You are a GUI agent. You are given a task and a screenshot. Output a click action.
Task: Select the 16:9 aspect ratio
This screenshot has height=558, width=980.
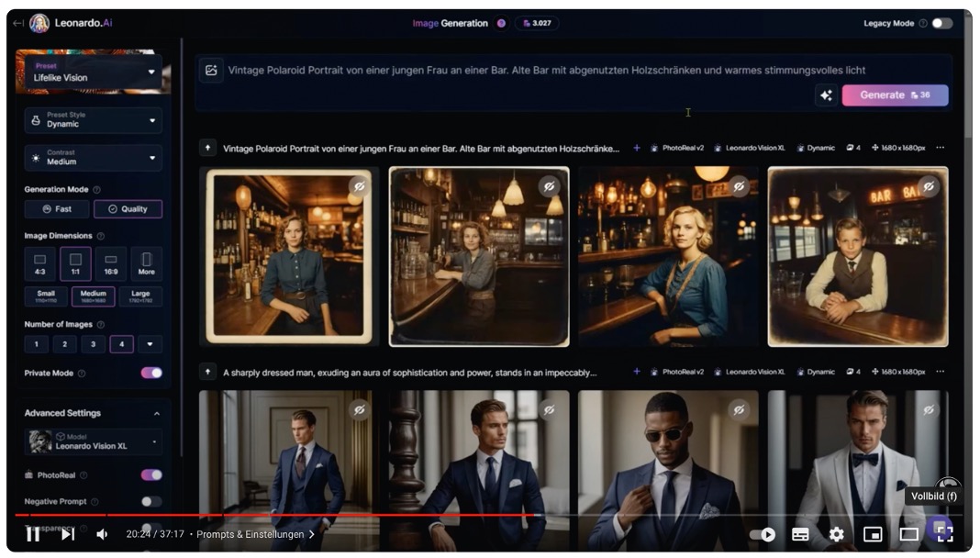coord(111,263)
